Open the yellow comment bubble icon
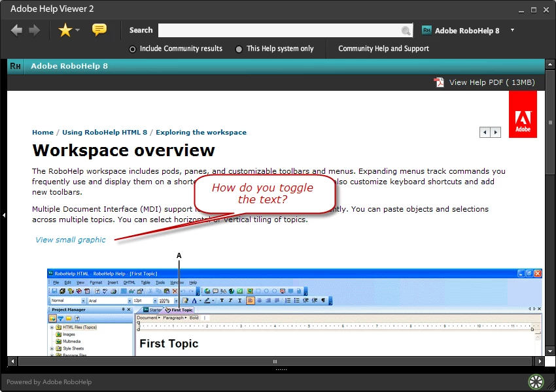The height and width of the screenshot is (392, 556). (x=99, y=30)
